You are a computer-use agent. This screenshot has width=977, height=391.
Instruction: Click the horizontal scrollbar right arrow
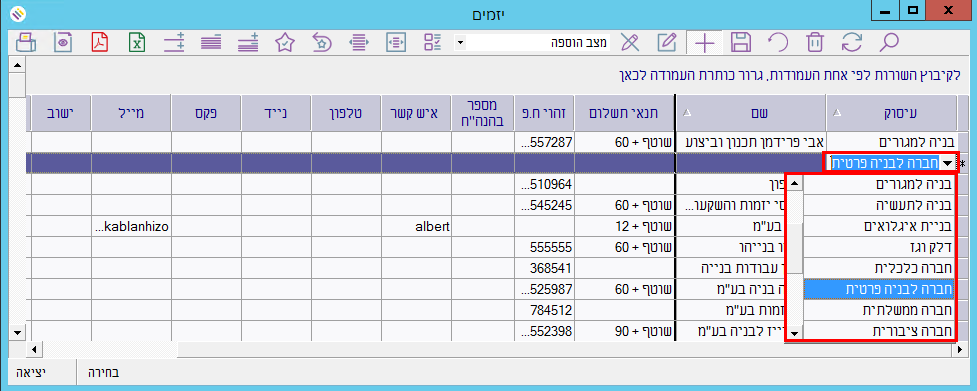click(960, 350)
